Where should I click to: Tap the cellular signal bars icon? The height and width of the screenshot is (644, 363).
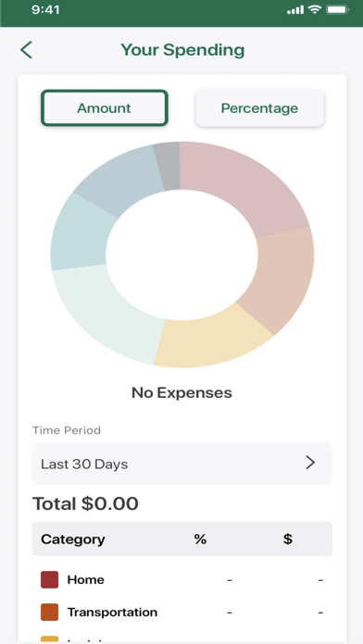coord(295,10)
